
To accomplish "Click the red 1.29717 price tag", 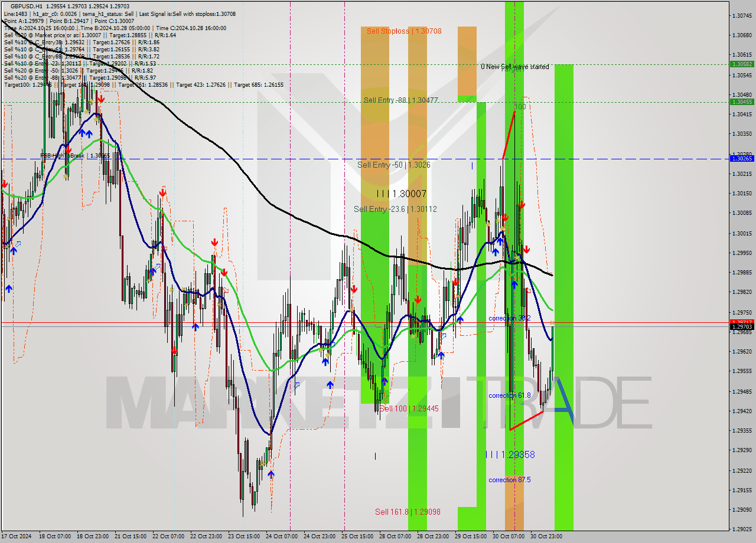I will tap(742, 322).
